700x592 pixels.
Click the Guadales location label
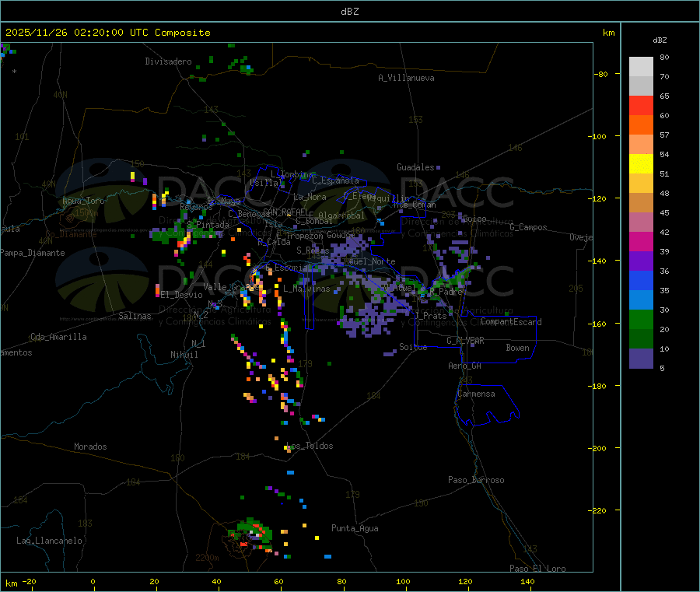pos(415,167)
